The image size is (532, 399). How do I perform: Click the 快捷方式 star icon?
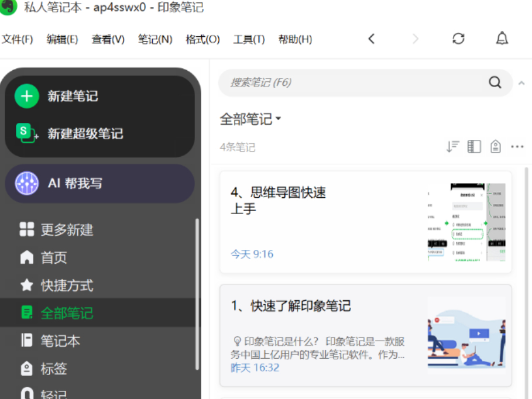coord(27,285)
